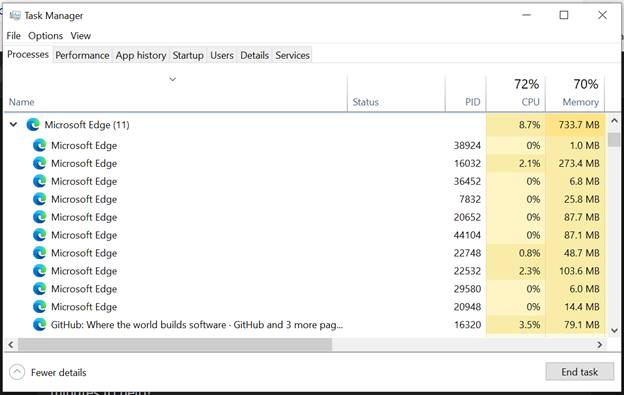
Task: Click the 8.7% CPU value of Edge group
Action: [529, 125]
